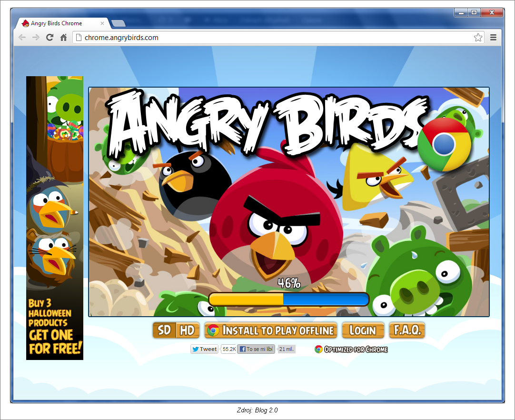This screenshot has height=420, width=515.
Task: Click the 21 mil. like count
Action: click(x=287, y=349)
